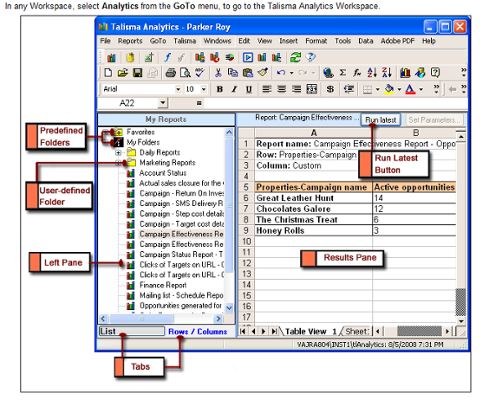
Task: Click the green Refresh arrows icon
Action: point(295,57)
